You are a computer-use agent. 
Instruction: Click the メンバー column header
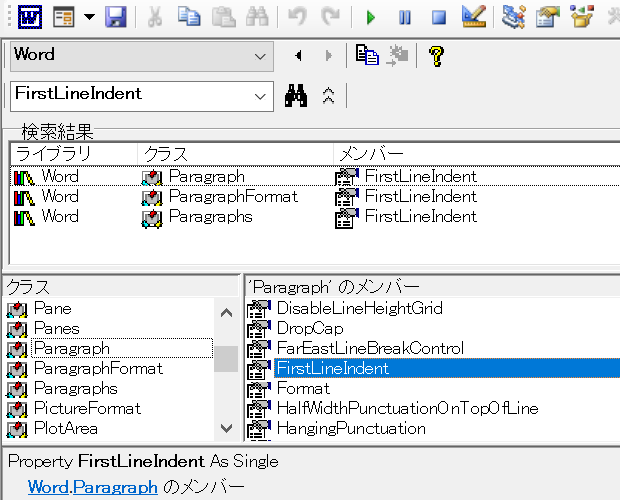(x=476, y=154)
